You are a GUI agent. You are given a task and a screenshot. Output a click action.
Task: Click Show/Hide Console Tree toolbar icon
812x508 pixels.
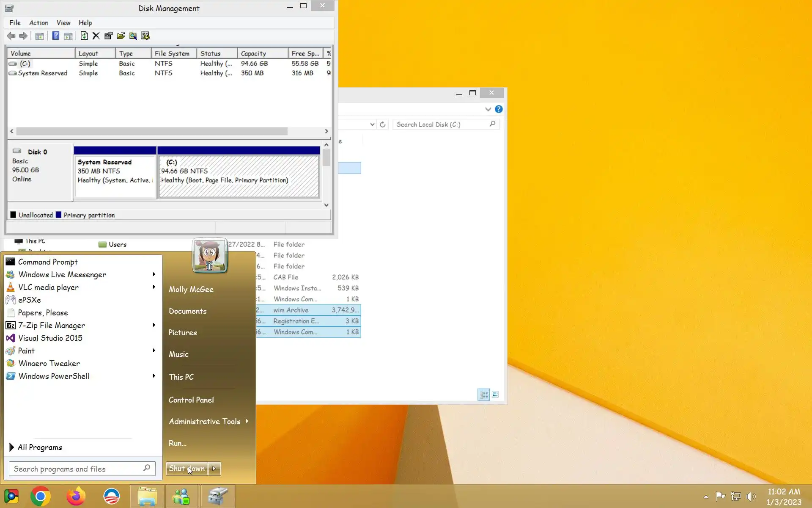click(x=39, y=36)
